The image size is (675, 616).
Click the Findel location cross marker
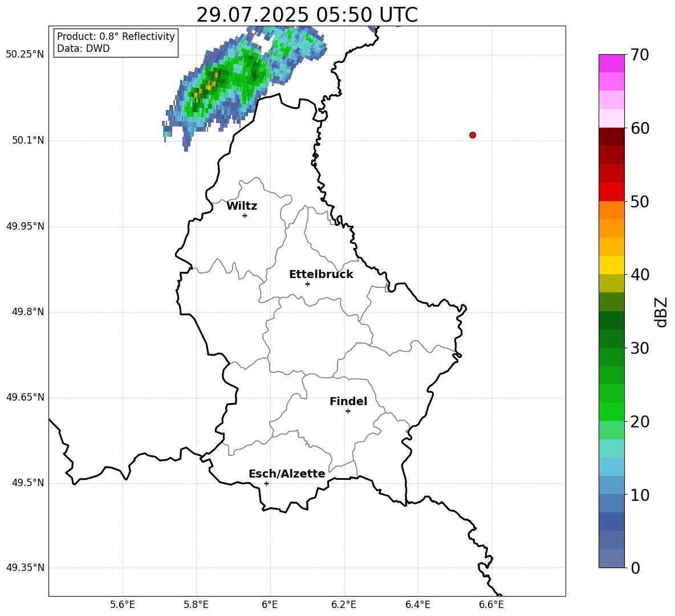[348, 411]
